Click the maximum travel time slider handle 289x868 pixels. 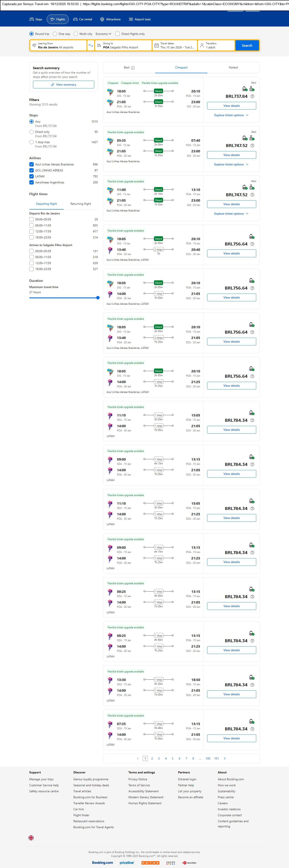[x=98, y=298]
